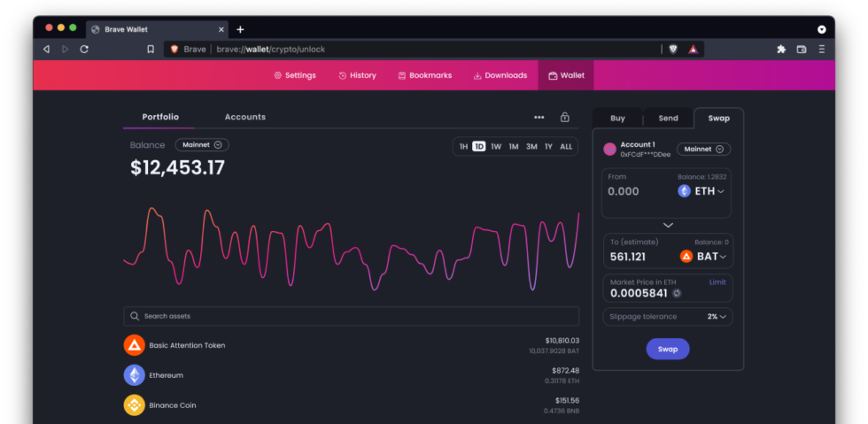
Task: Click the Brave Shields lion icon
Action: tap(673, 50)
